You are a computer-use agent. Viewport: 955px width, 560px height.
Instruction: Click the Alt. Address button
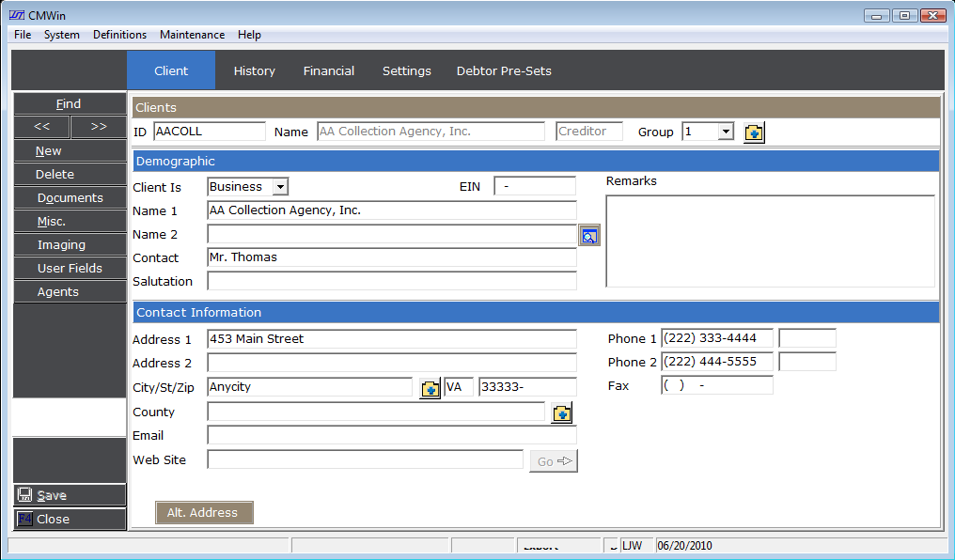(203, 512)
